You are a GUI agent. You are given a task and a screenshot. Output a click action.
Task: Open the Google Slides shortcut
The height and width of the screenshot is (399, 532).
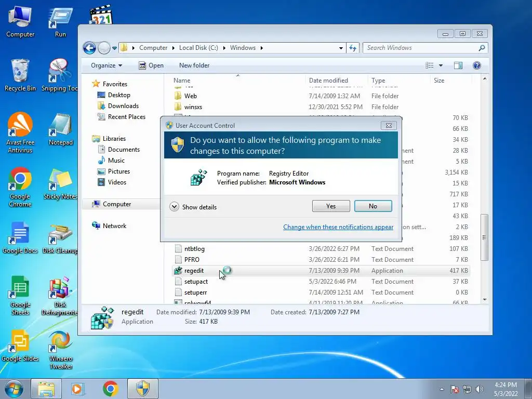coord(20,346)
